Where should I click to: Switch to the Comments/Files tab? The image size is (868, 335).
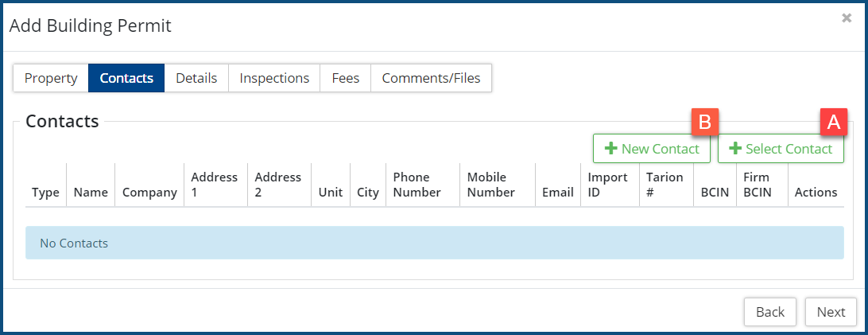click(431, 78)
